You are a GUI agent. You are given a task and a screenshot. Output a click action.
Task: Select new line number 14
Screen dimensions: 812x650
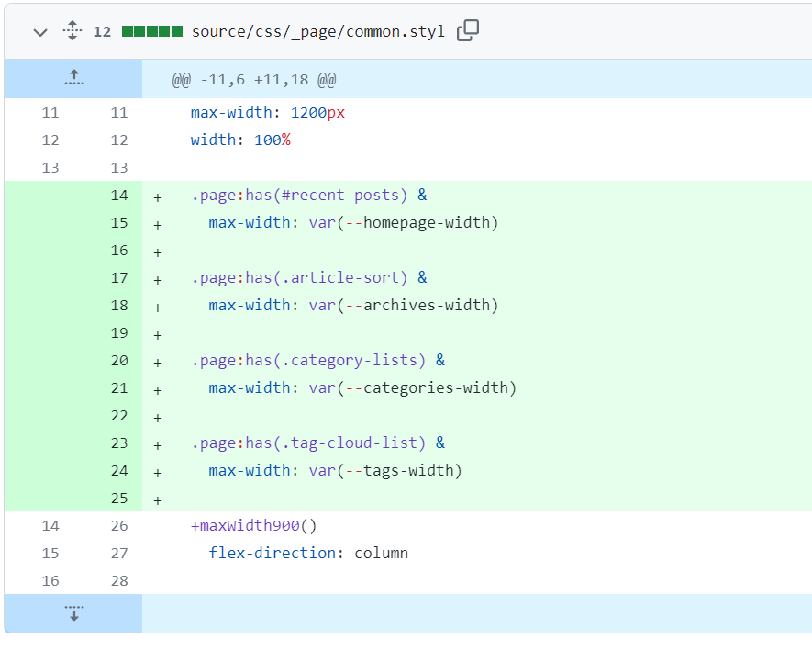(x=119, y=196)
